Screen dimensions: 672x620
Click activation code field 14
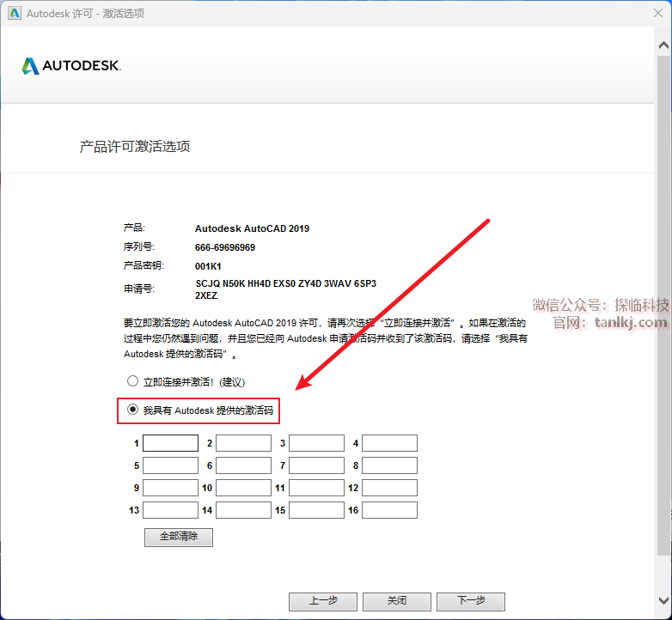[243, 510]
